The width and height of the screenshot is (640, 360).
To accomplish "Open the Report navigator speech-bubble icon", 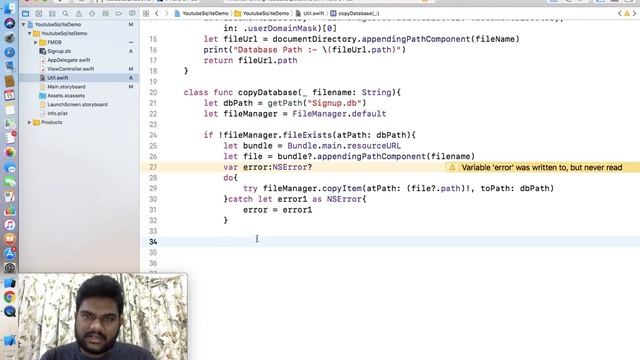I will [132, 13].
